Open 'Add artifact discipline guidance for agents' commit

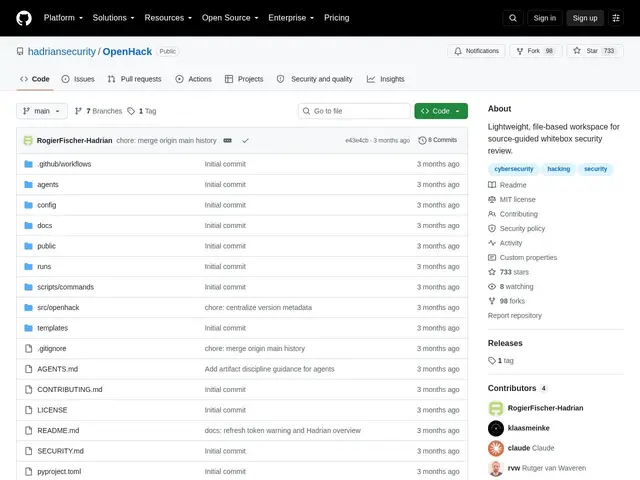point(269,369)
